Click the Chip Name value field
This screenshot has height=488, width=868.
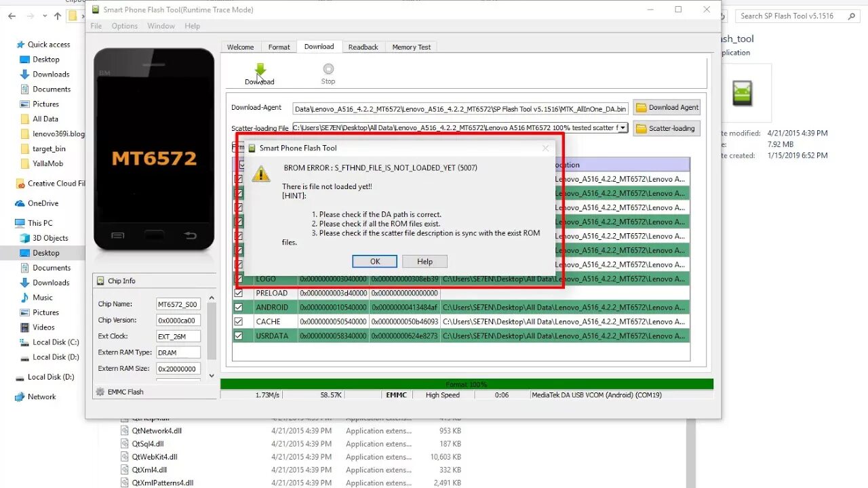pyautogui.click(x=178, y=304)
